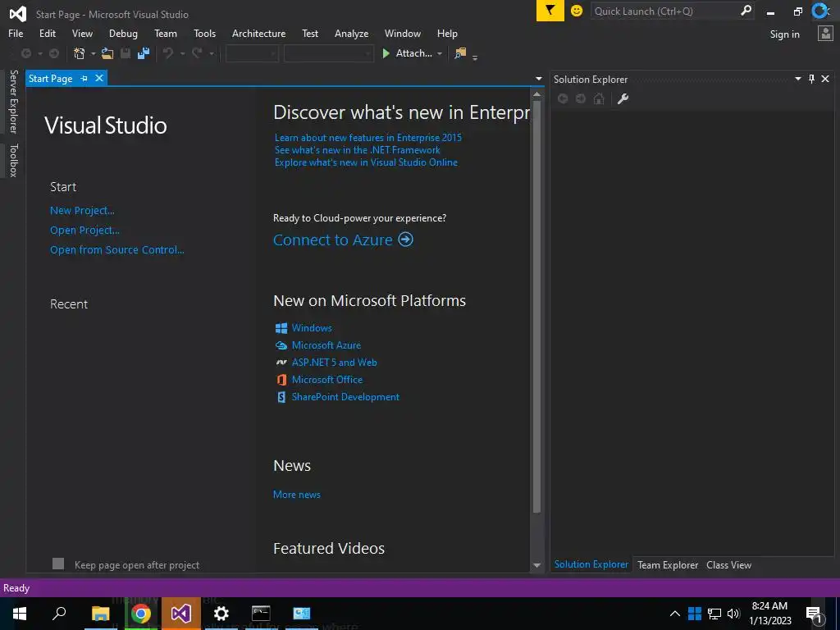Click the Open Project... link
This screenshot has height=630, width=840.
click(x=84, y=231)
